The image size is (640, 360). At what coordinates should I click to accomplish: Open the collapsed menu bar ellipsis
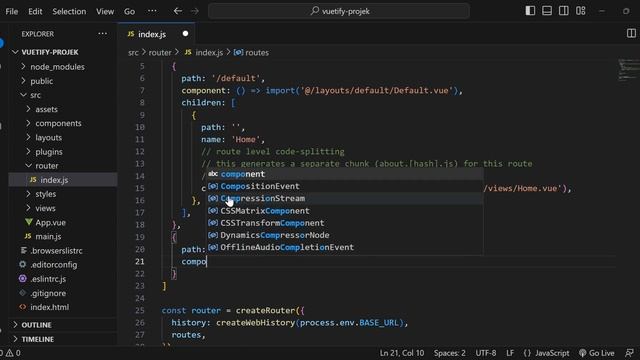[x=152, y=11]
